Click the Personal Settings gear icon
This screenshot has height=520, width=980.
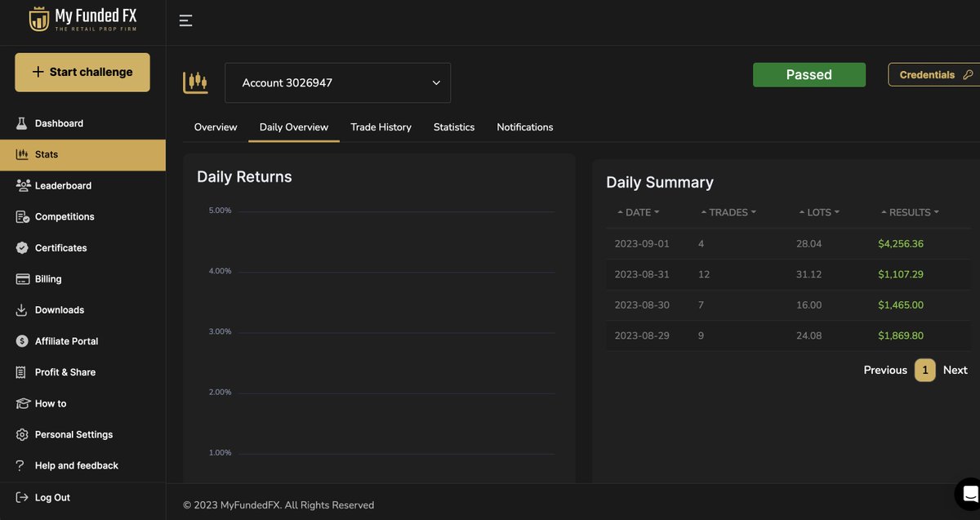(x=22, y=434)
